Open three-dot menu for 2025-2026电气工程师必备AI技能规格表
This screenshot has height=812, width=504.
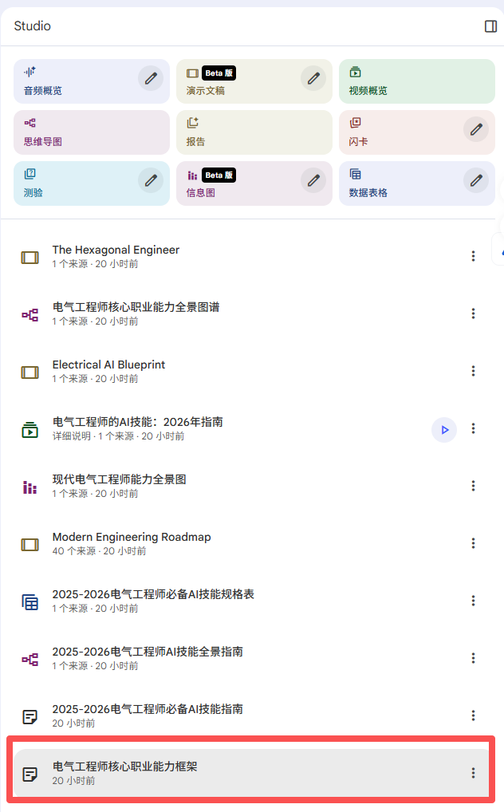coord(473,601)
